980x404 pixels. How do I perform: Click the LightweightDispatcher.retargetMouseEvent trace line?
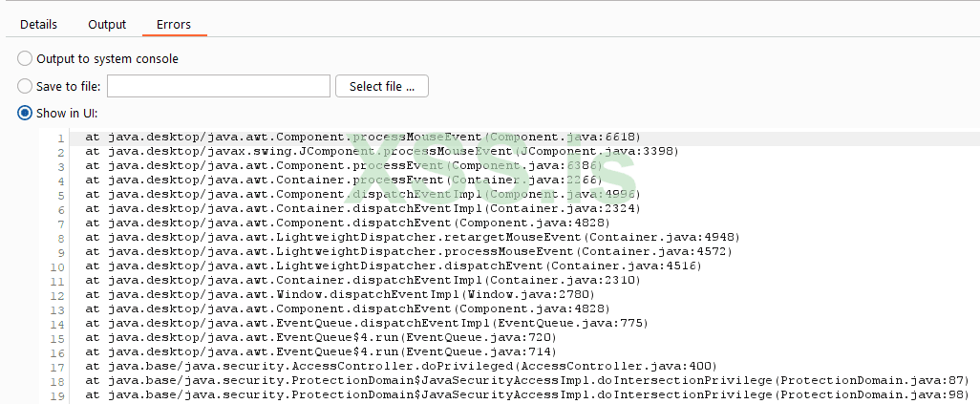click(x=413, y=238)
